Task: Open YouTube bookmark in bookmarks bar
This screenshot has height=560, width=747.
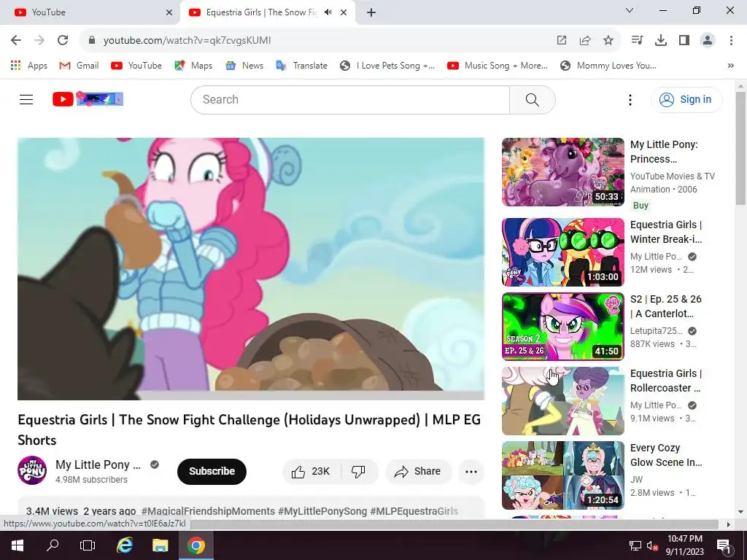Action: click(x=136, y=66)
